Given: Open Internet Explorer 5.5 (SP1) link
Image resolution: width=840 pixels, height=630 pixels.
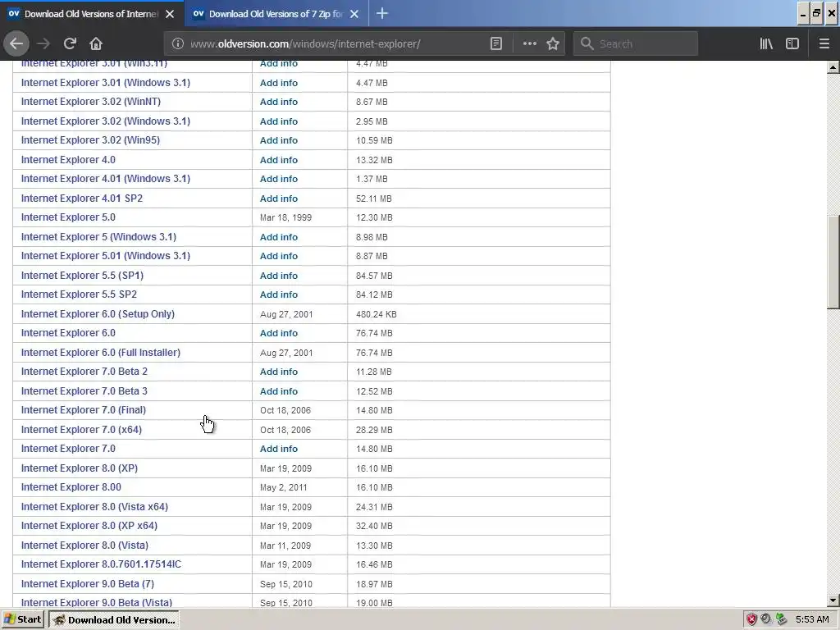Looking at the screenshot, I should tap(82, 275).
